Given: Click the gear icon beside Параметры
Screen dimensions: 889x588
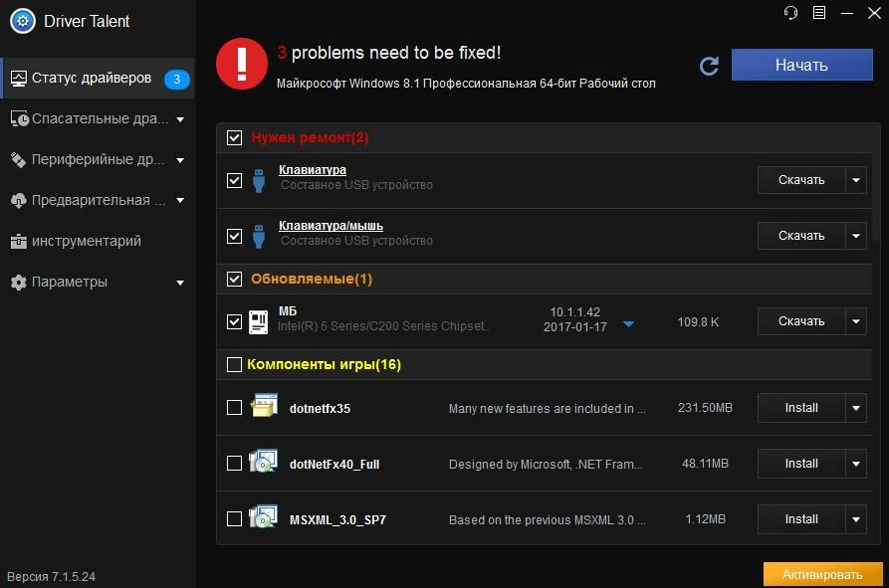Looking at the screenshot, I should (x=18, y=283).
